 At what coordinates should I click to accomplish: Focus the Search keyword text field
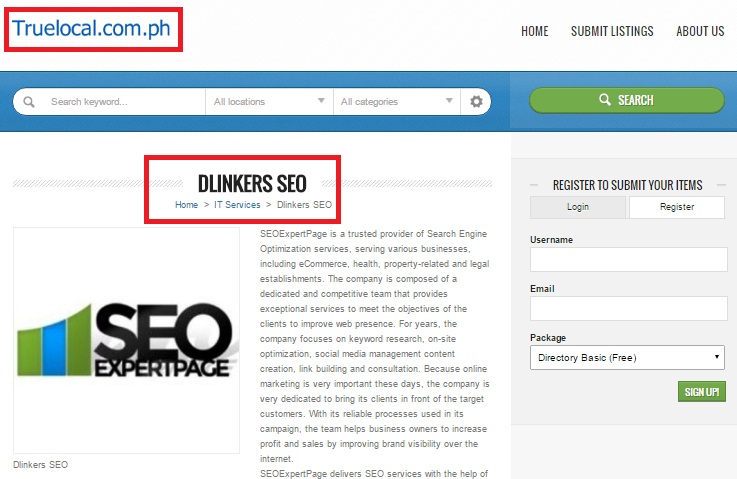[120, 101]
